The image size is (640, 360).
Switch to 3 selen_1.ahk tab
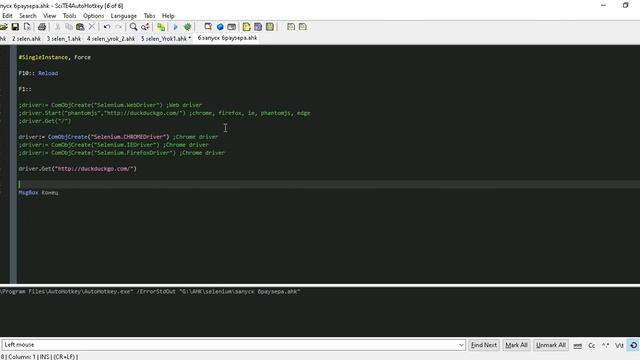click(63, 38)
